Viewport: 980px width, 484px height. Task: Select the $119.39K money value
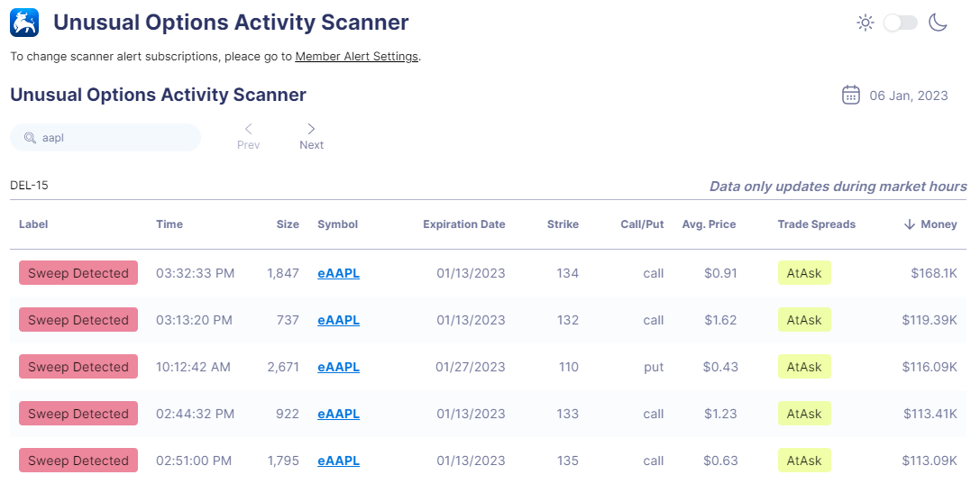pyautogui.click(x=930, y=320)
